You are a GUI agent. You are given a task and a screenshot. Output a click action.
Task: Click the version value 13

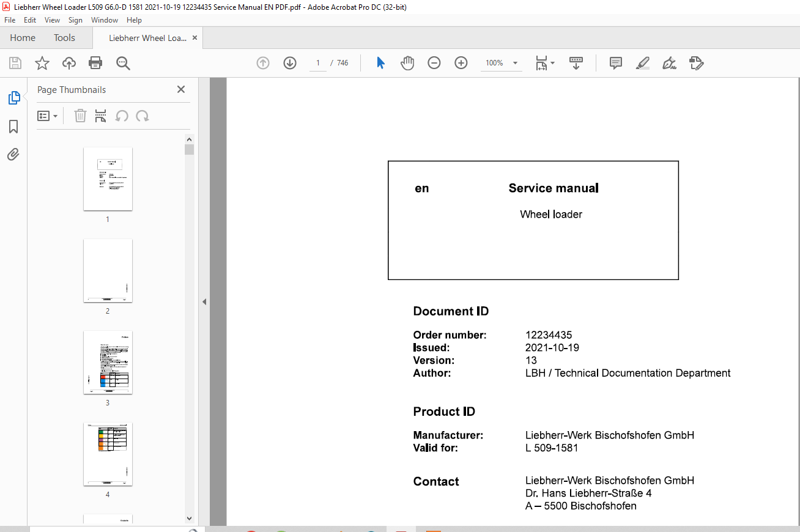[x=531, y=361]
